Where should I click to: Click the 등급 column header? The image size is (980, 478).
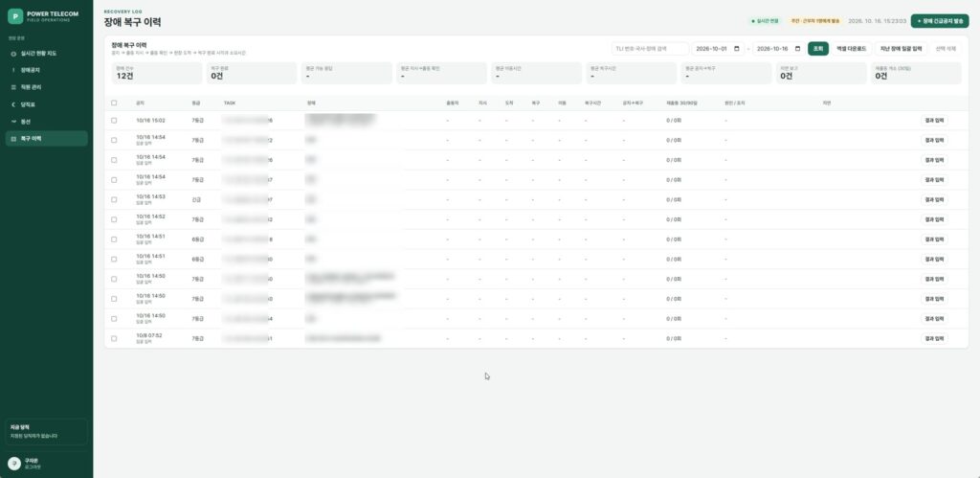pos(195,102)
